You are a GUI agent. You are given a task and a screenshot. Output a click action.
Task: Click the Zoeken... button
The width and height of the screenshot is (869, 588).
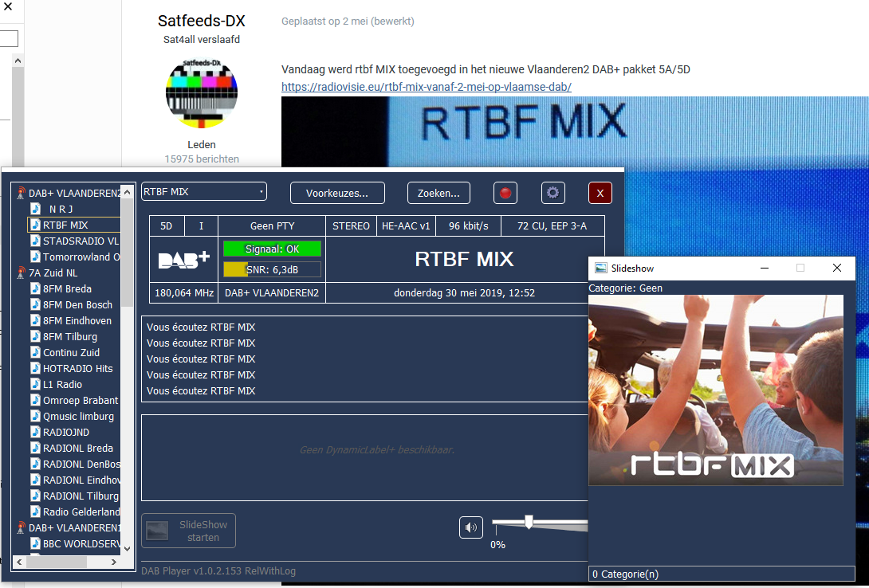tap(438, 194)
